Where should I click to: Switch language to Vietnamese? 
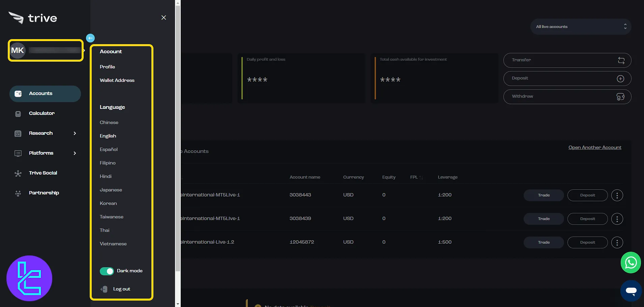tap(113, 244)
